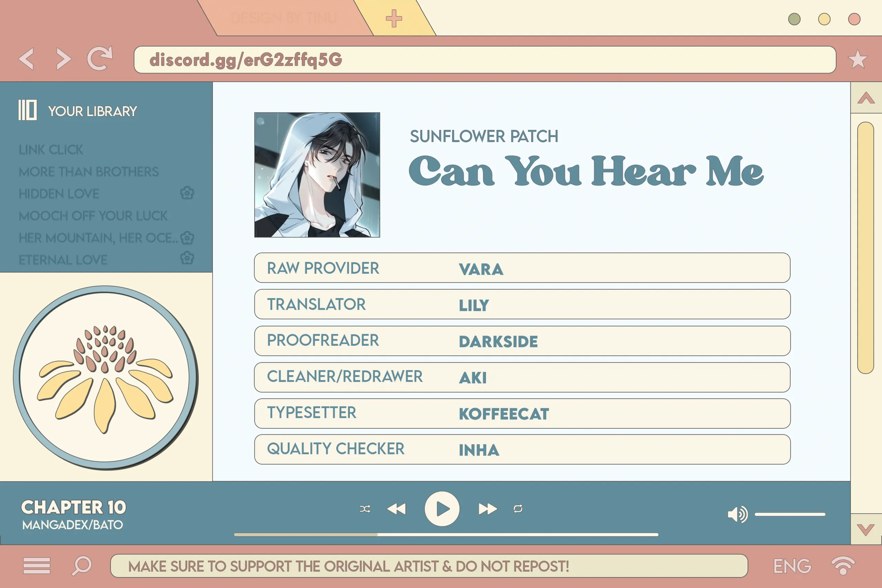882x588 pixels.
Task: Bookmark page with the star icon
Action: [857, 59]
